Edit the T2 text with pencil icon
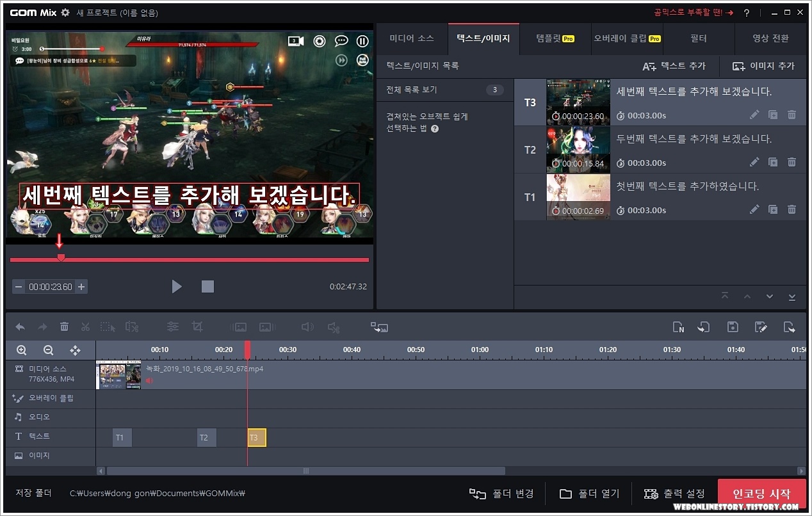The width and height of the screenshot is (812, 516). point(754,163)
